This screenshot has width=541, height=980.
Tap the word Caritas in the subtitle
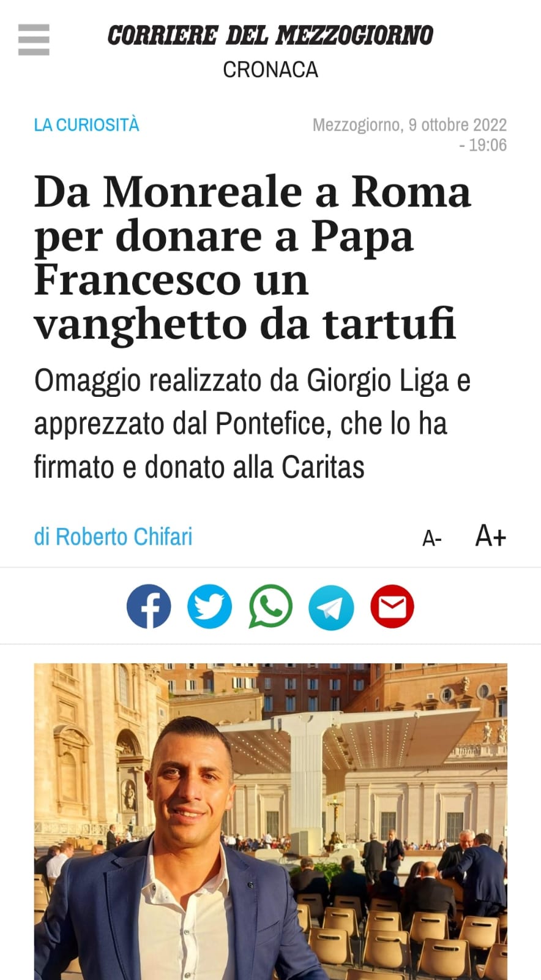(323, 467)
